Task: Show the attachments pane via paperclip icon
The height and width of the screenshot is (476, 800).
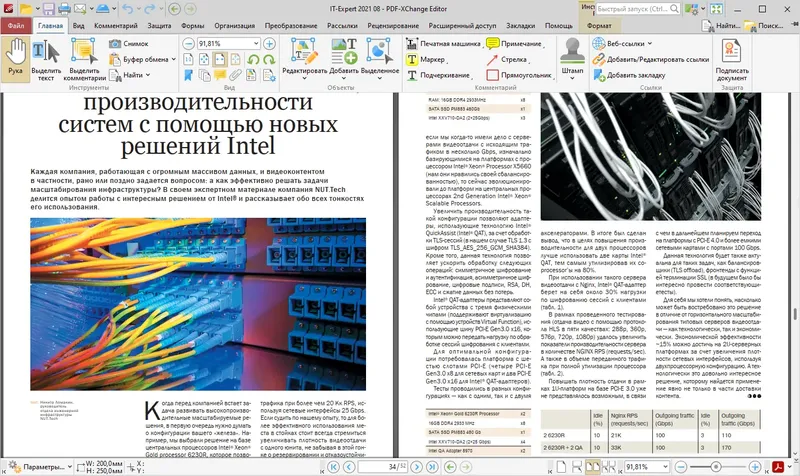Action: (235, 76)
